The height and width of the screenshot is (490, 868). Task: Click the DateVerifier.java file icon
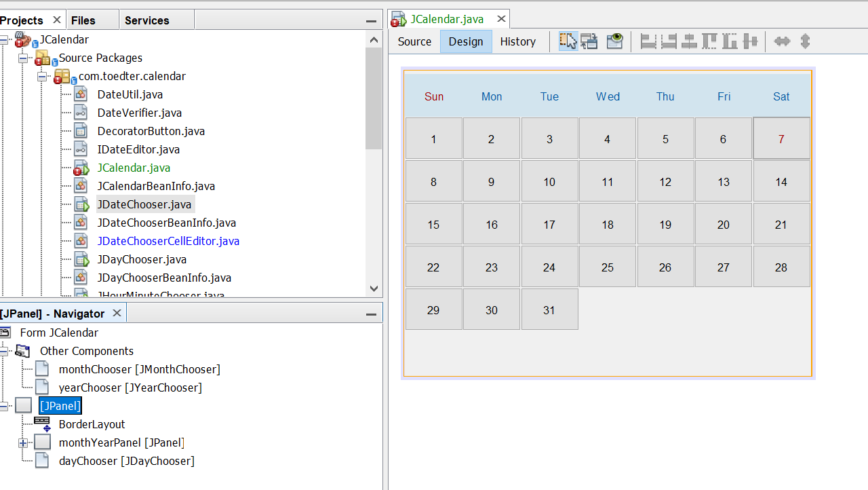click(x=81, y=113)
